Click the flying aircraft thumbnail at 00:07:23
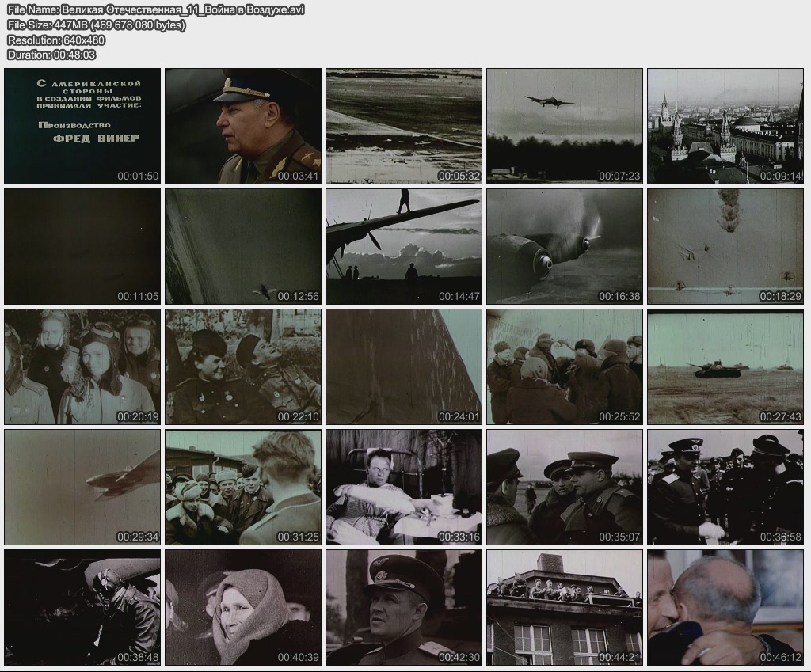 pos(565,126)
